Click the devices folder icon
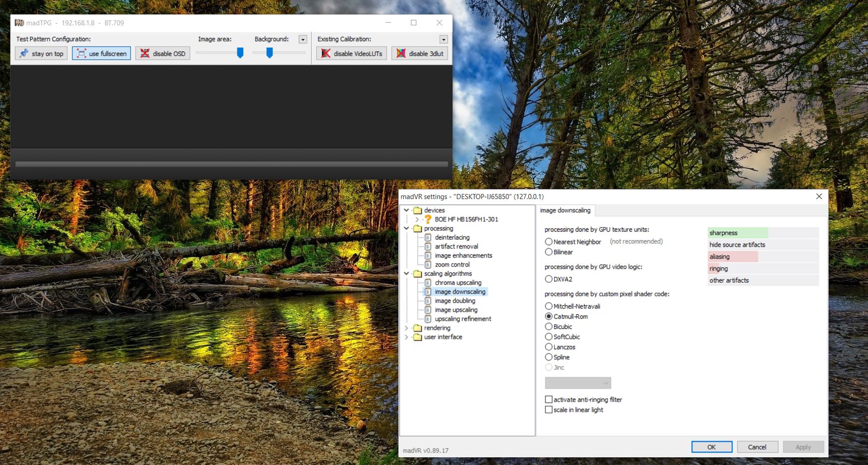The height and width of the screenshot is (465, 868). tap(417, 210)
